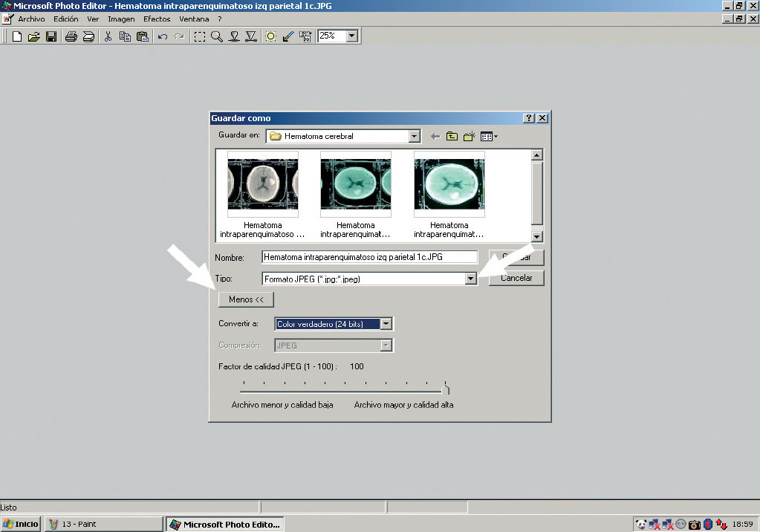Viewport: 760px width, 532px height.
Task: Open the Imagen menu
Action: coord(121,19)
